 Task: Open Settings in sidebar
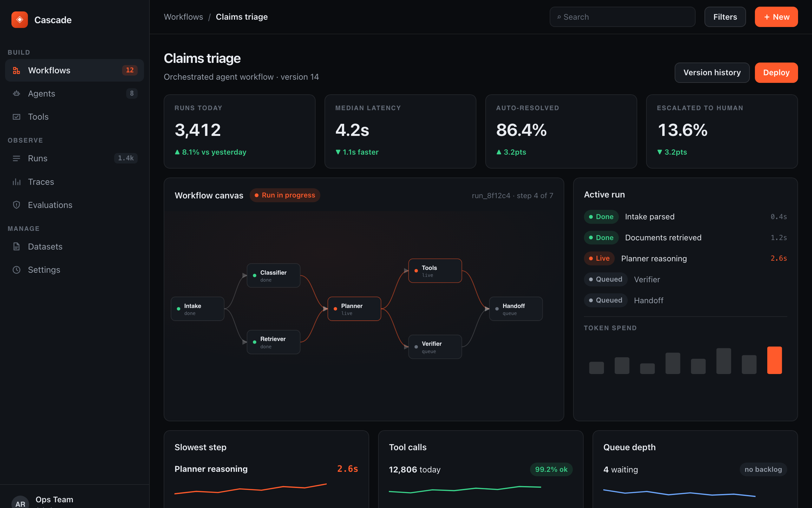(x=75, y=270)
